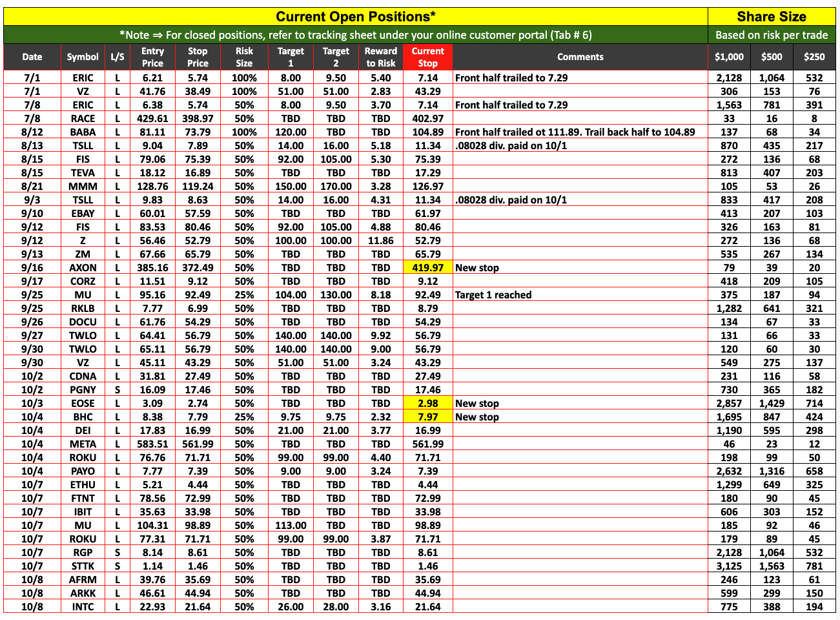Click the red Current Stop column header
840x620 pixels.
(427, 57)
